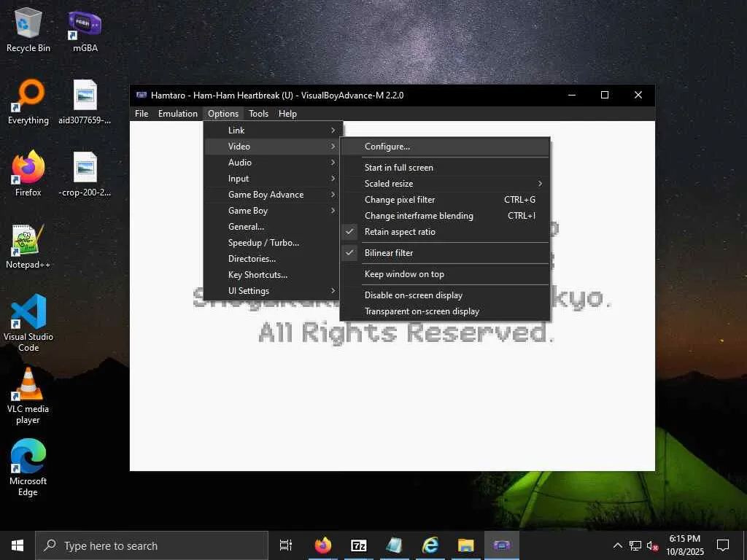Viewport: 747px width, 560px height.
Task: Select the aid3077659 image file
Action: 85,102
